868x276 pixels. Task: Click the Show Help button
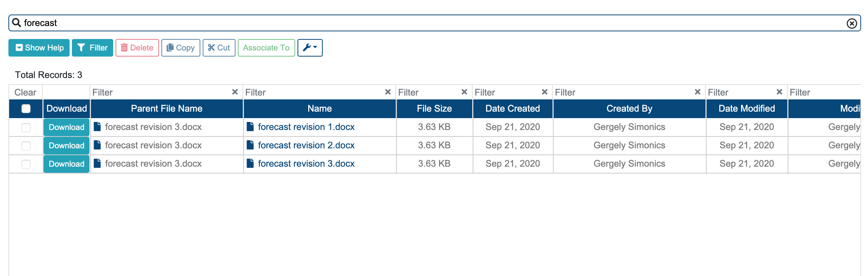pyautogui.click(x=39, y=48)
